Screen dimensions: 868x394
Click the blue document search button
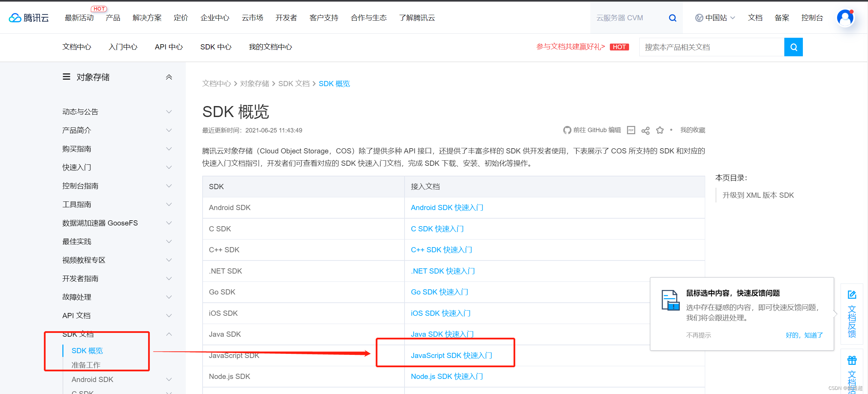click(x=793, y=47)
